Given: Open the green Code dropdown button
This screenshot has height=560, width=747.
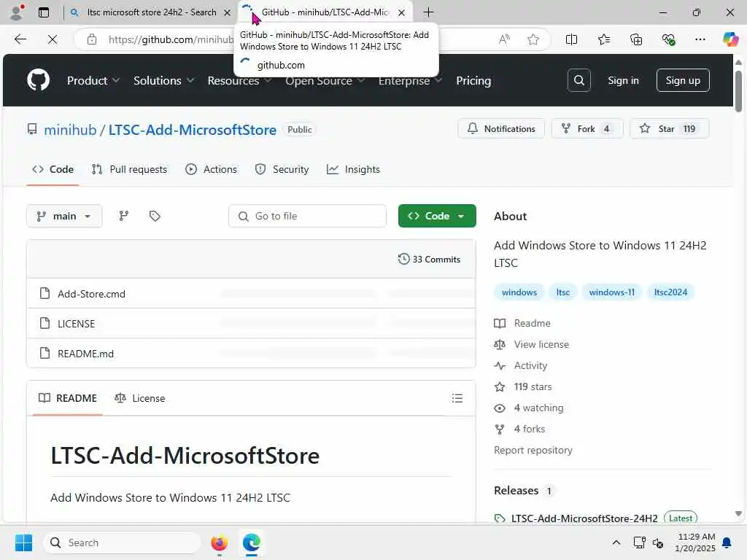Looking at the screenshot, I should [437, 216].
